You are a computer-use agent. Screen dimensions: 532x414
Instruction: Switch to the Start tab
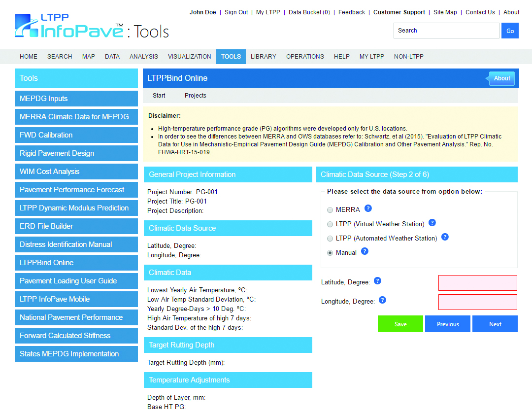tap(159, 96)
